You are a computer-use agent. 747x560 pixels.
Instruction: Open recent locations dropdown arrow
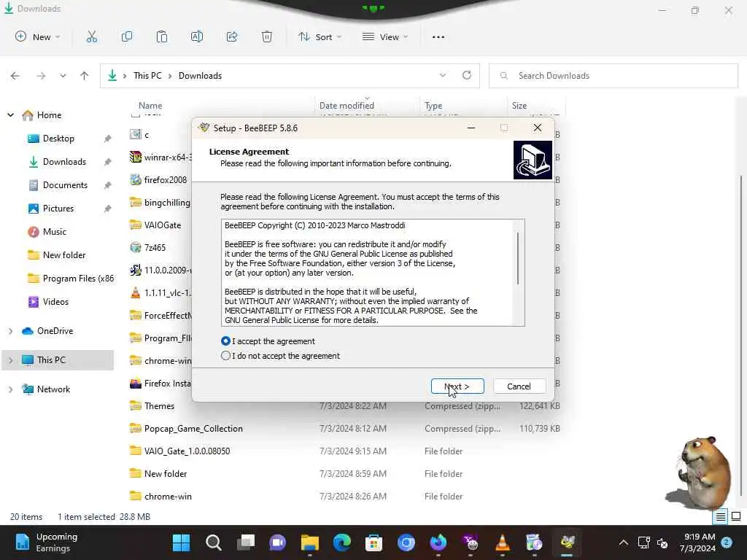click(x=63, y=76)
